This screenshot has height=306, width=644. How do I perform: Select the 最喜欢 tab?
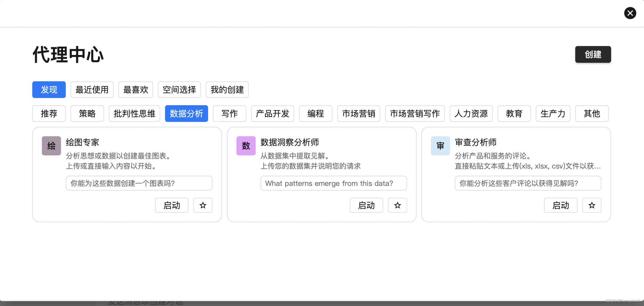(x=136, y=90)
